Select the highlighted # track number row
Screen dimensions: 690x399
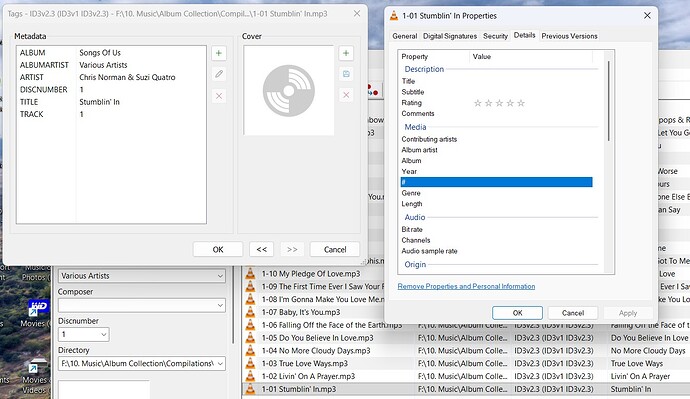click(x=496, y=182)
